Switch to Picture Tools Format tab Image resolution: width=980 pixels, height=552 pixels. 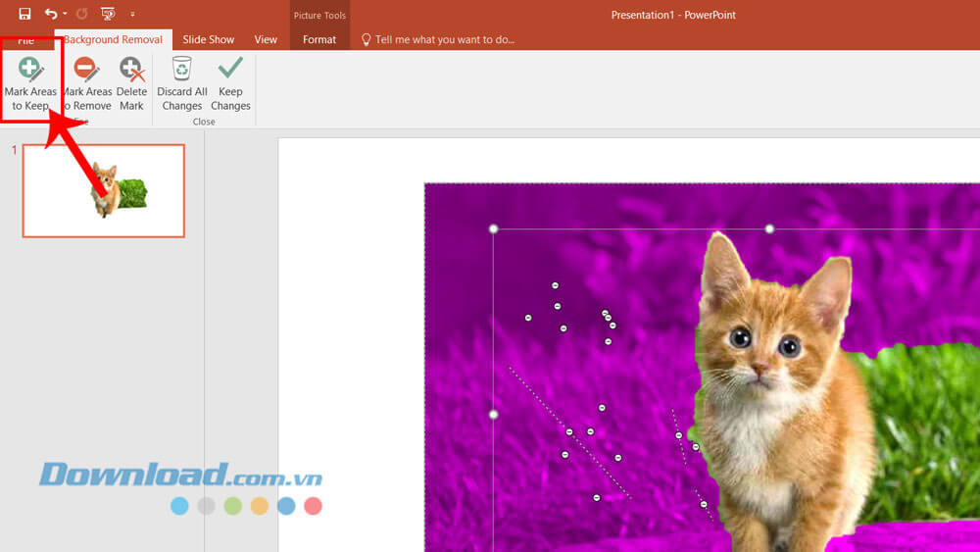tap(319, 40)
